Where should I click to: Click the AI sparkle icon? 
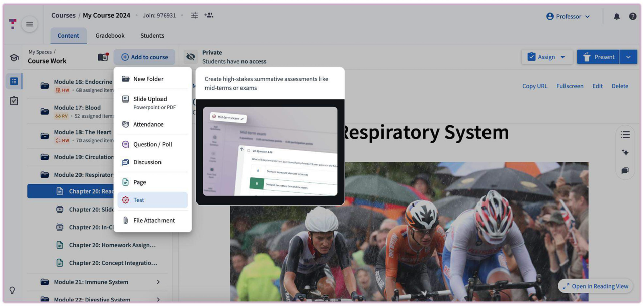[x=625, y=153]
